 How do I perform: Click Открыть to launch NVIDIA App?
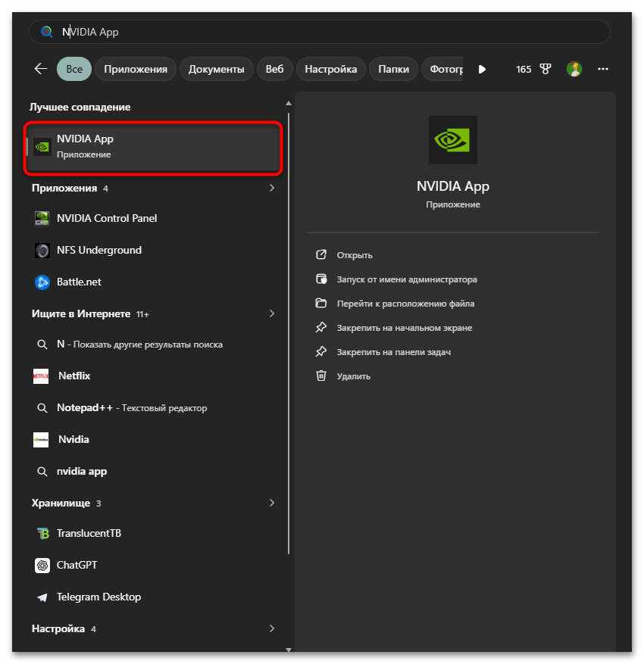(355, 255)
